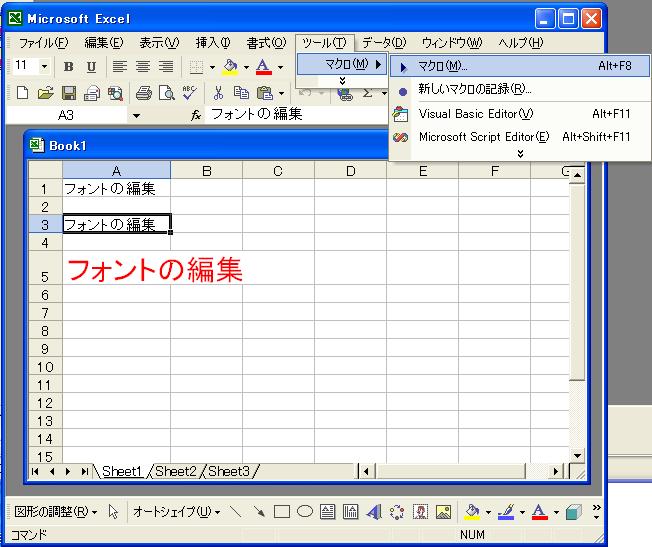Click AutoSum sigma icon
The width and height of the screenshot is (652, 547).
(x=367, y=93)
